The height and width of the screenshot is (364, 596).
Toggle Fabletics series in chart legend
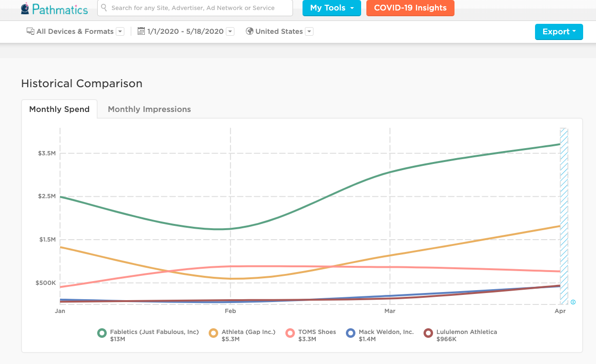tap(102, 334)
